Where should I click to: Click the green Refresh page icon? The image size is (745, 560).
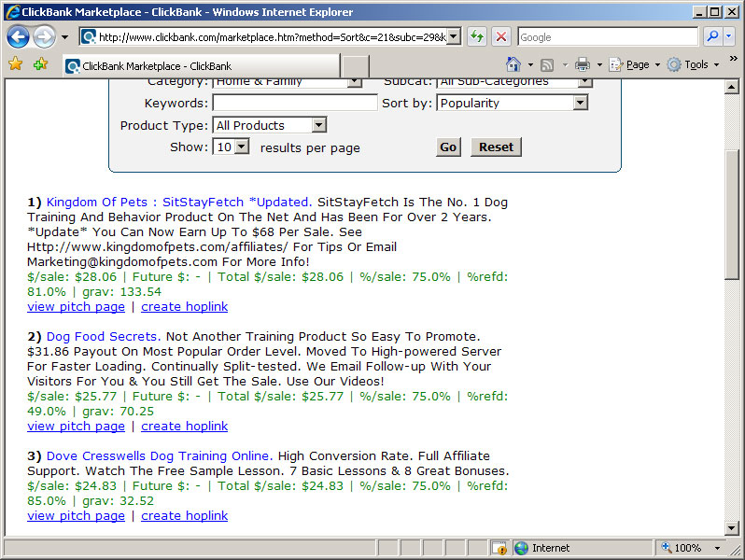point(476,36)
